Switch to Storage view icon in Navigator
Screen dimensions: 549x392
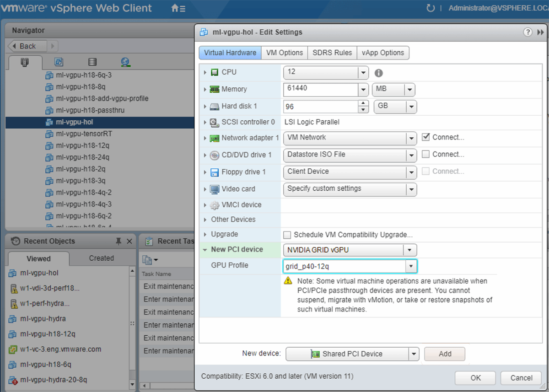pyautogui.click(x=92, y=62)
